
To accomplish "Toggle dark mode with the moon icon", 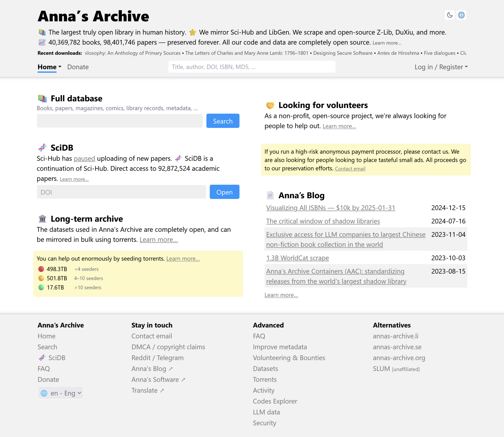I will (450, 15).
